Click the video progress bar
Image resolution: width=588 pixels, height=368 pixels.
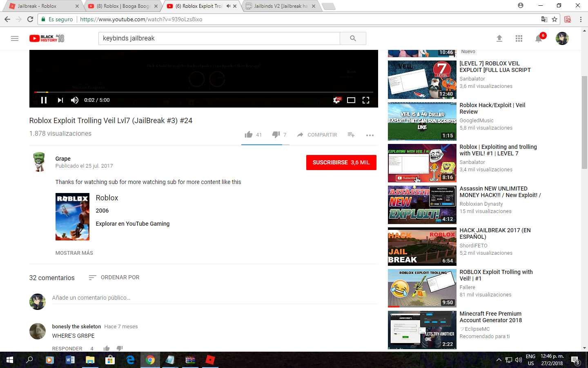point(203,92)
